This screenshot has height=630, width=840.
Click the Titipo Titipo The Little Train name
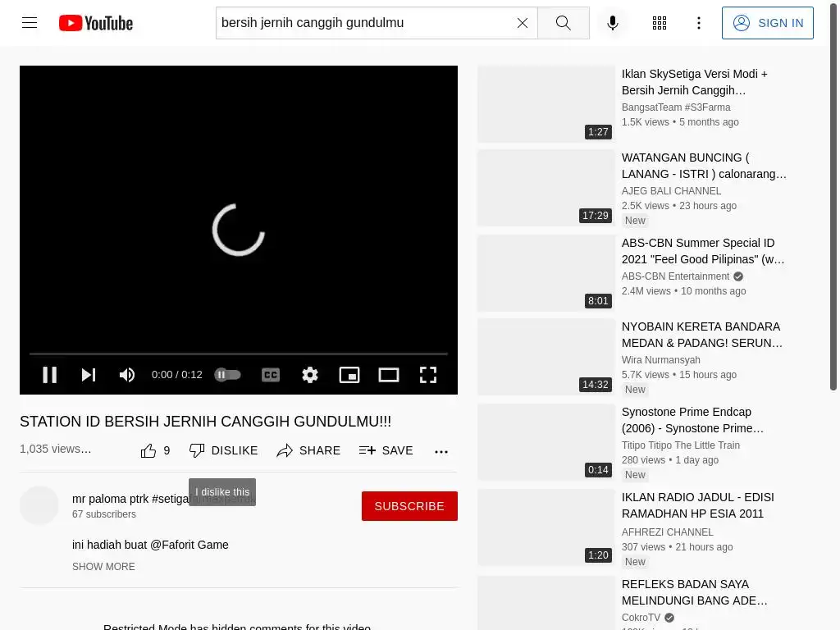coord(680,445)
